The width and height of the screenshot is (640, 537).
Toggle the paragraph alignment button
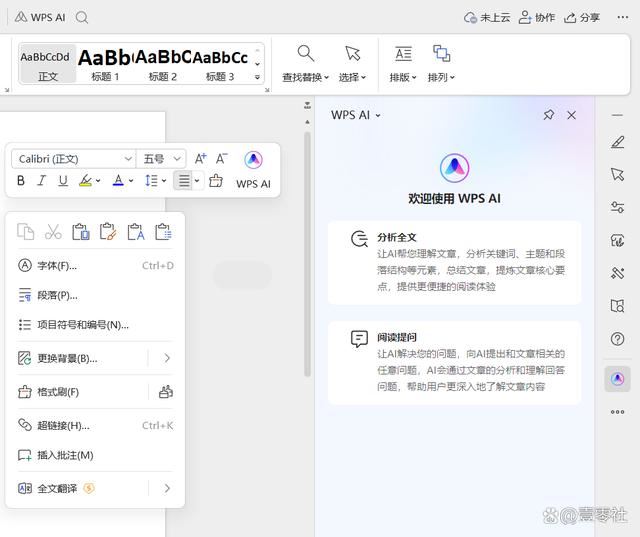[x=182, y=181]
